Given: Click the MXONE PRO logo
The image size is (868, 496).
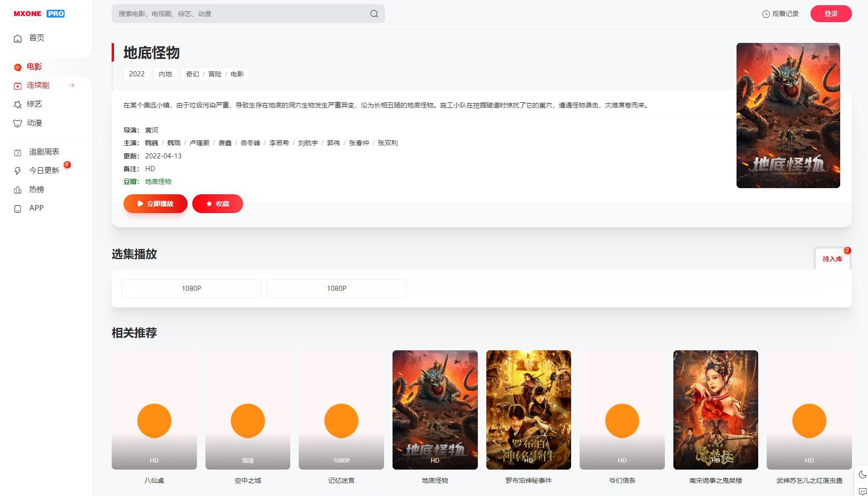Looking at the screenshot, I should click(x=39, y=14).
